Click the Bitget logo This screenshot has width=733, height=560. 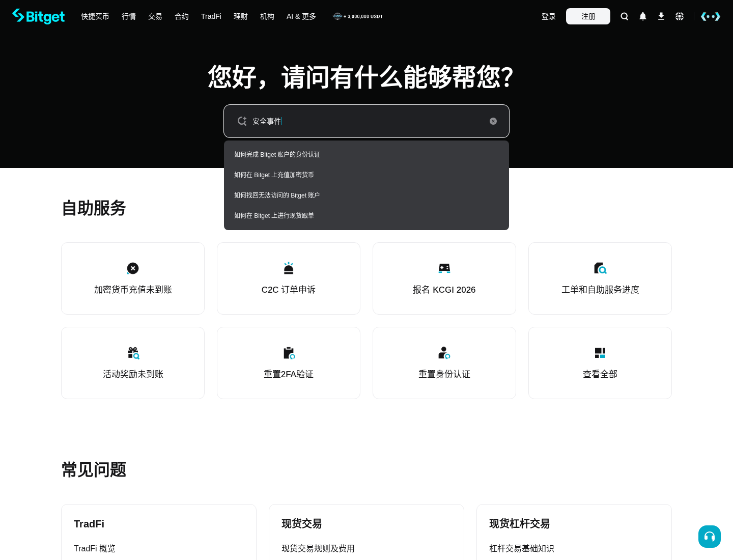click(39, 16)
